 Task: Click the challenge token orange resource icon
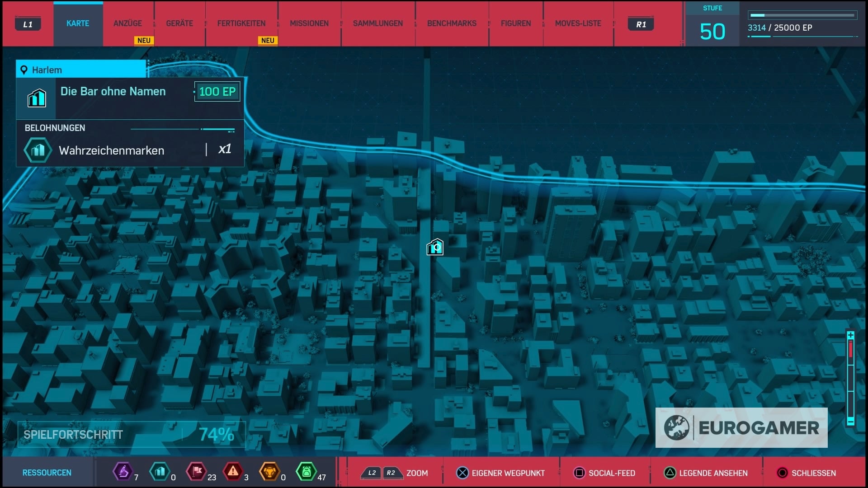pyautogui.click(x=269, y=472)
